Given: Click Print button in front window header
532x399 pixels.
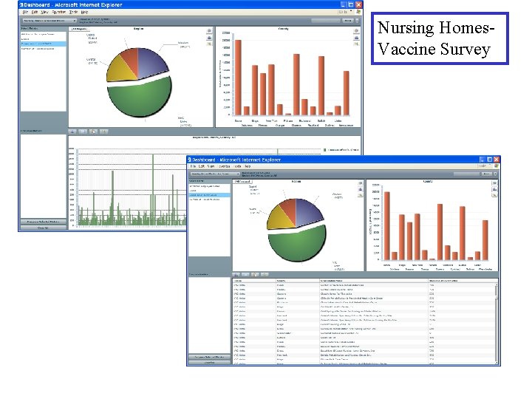Looking at the screenshot, I should coord(486,174).
